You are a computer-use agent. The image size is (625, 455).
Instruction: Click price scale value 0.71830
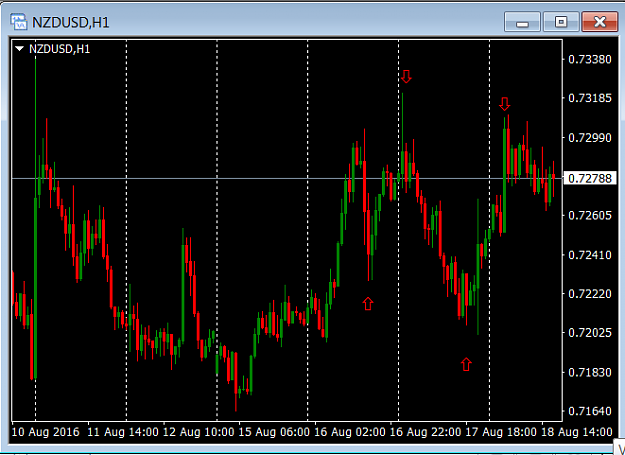590,372
